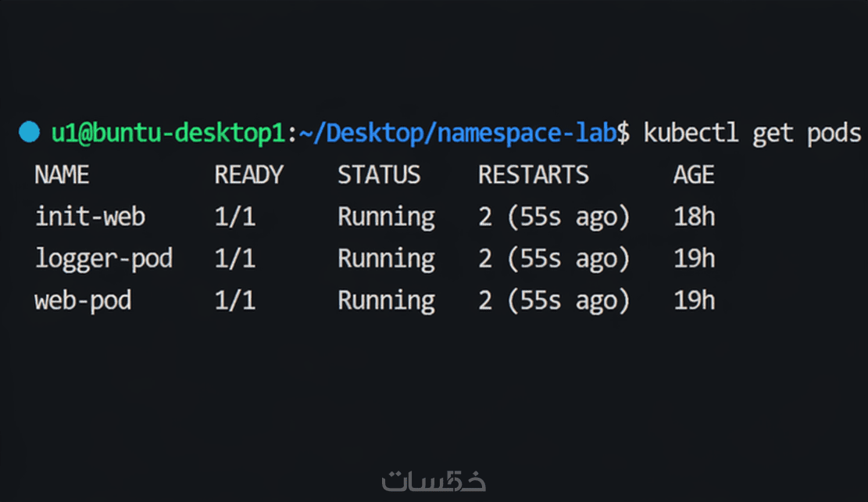The image size is (868, 502).
Task: Click the blue dot prompt indicator
Action: click(x=29, y=132)
